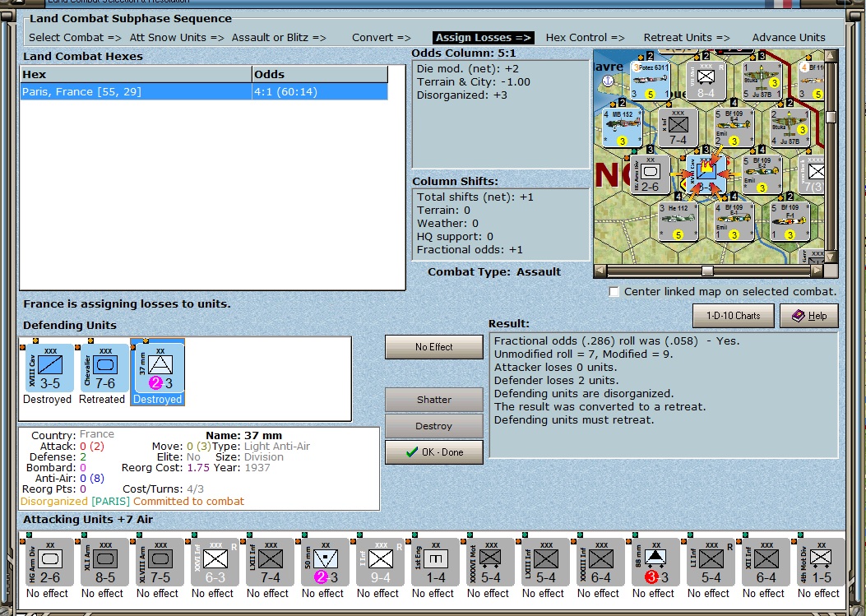Click map vertical scrollbar up arrow

[831, 55]
